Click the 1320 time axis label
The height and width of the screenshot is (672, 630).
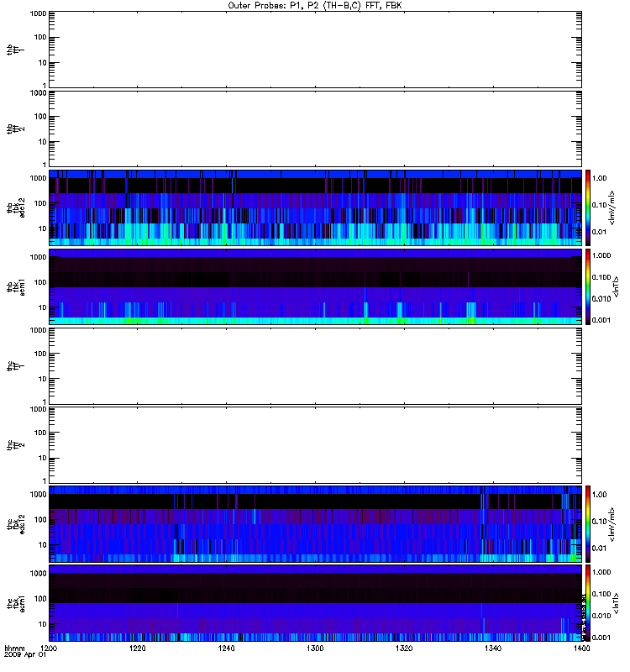click(404, 648)
